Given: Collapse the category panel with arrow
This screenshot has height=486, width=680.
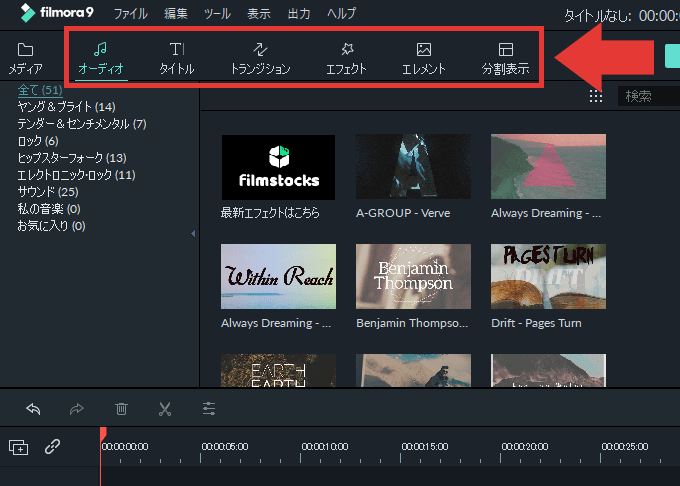Looking at the screenshot, I should 193,234.
